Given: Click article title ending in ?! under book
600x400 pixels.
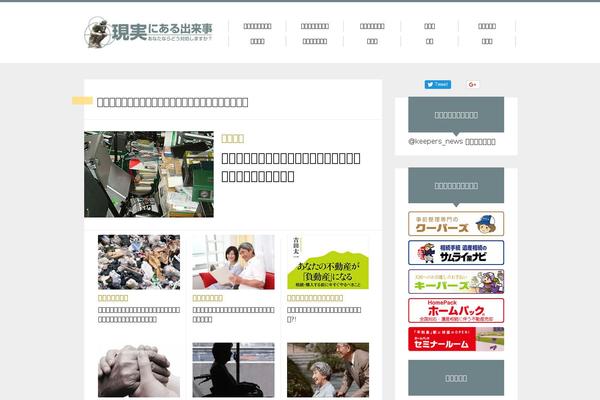Looking at the screenshot, I should 324,314.
